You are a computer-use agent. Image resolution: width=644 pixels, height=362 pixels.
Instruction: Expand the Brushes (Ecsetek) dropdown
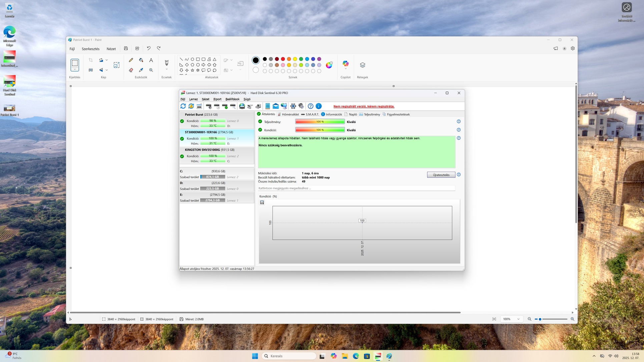tap(166, 69)
